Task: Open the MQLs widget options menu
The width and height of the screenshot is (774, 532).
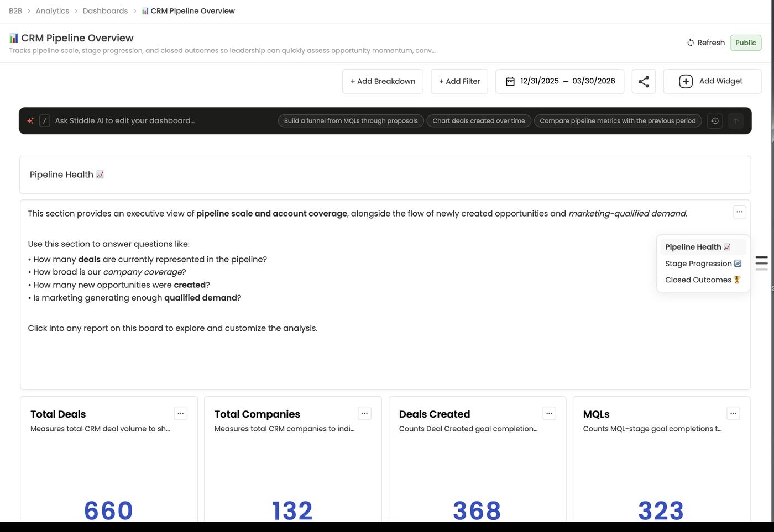Action: [x=733, y=413]
